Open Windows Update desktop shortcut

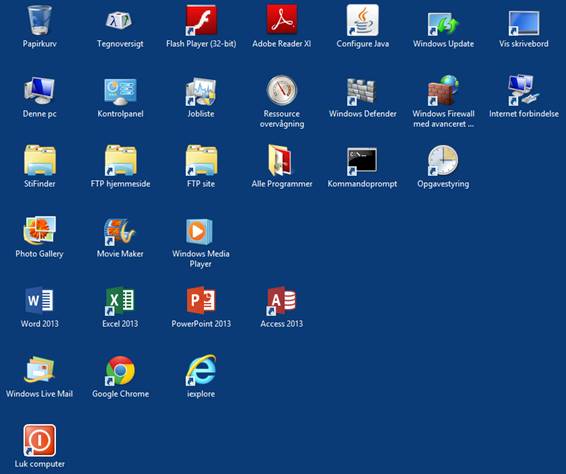point(443,23)
